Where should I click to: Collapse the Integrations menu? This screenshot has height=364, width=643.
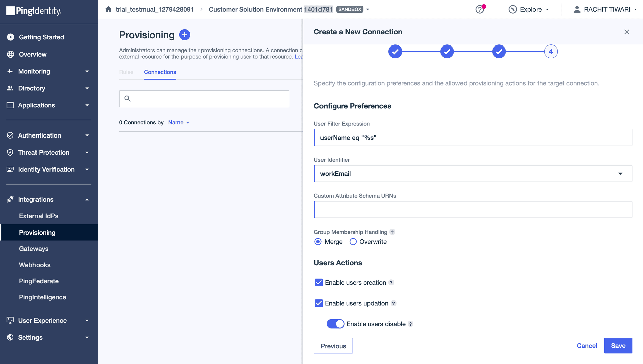87,199
